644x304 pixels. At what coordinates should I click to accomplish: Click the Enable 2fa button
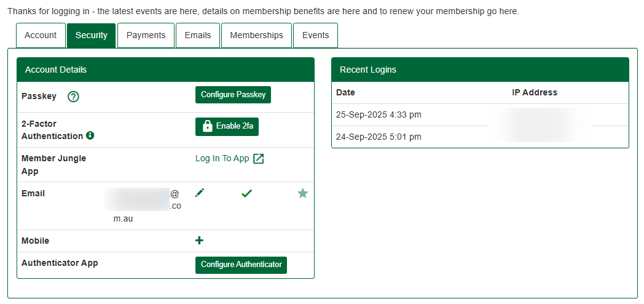pos(227,126)
